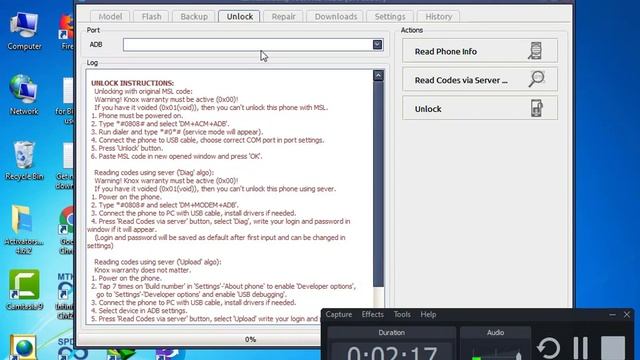Open Effects menu in recorder
Viewport: 640px width, 360px height.
(x=373, y=314)
